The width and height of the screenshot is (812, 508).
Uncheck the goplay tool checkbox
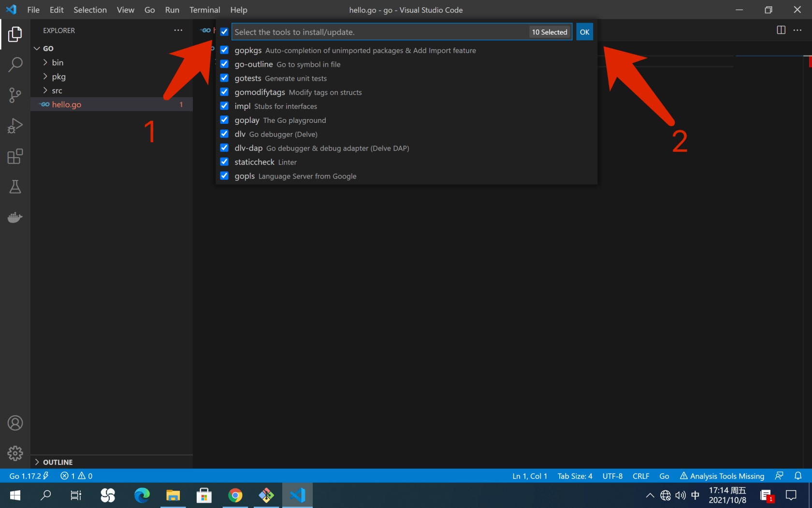click(x=224, y=120)
